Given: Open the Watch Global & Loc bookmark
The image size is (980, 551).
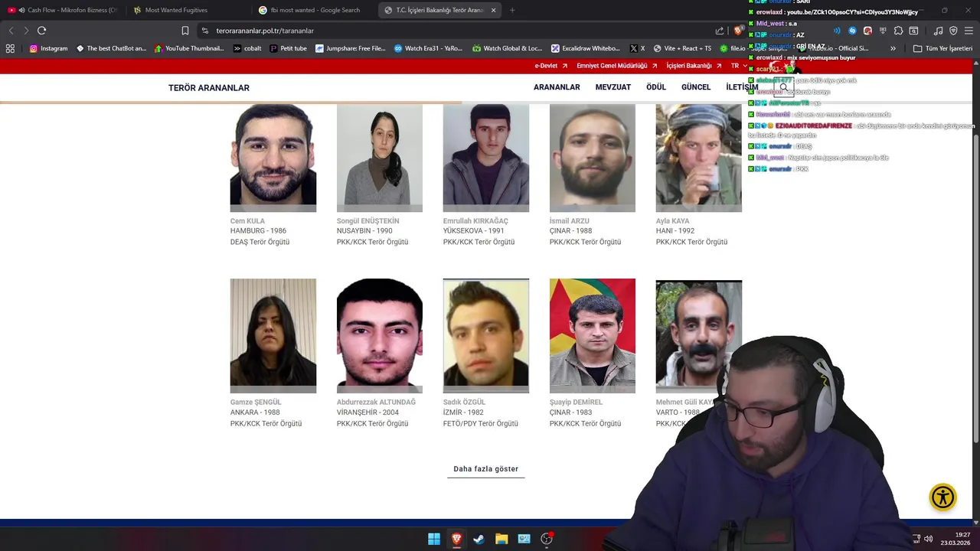Looking at the screenshot, I should tap(507, 48).
